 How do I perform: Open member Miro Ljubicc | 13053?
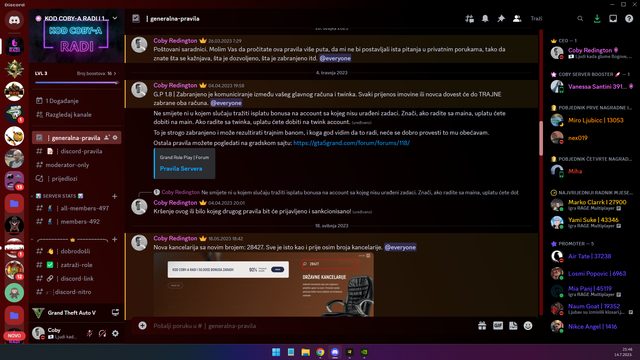click(x=592, y=120)
